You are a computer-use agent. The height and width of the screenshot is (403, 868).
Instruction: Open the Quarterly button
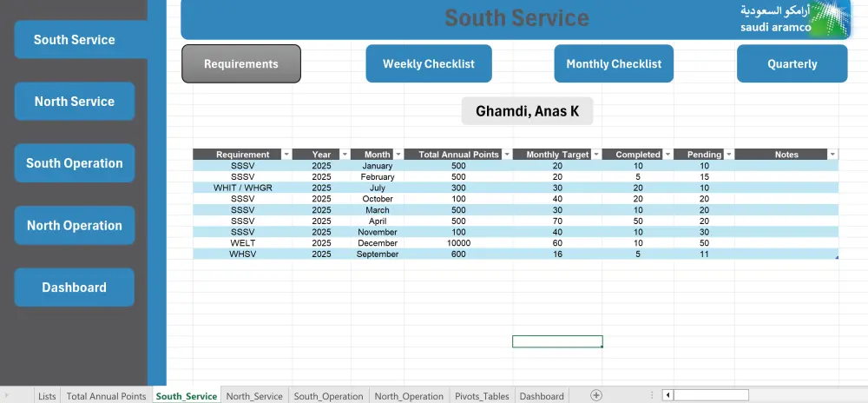(792, 64)
